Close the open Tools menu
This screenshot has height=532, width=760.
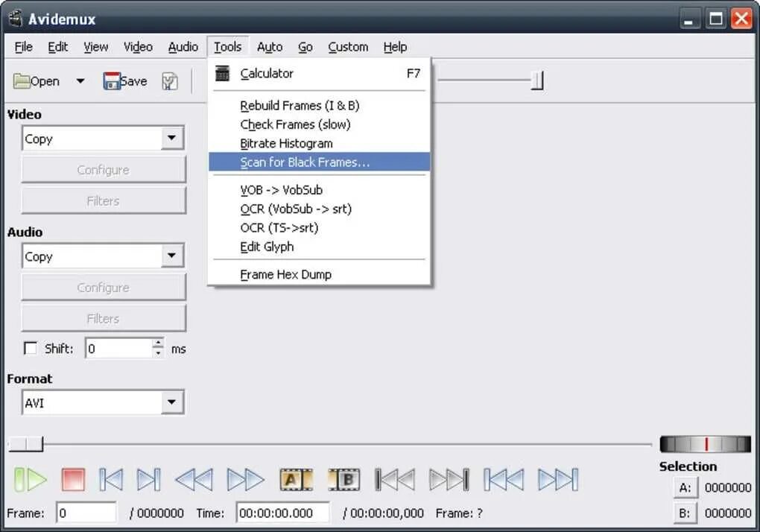point(227,47)
